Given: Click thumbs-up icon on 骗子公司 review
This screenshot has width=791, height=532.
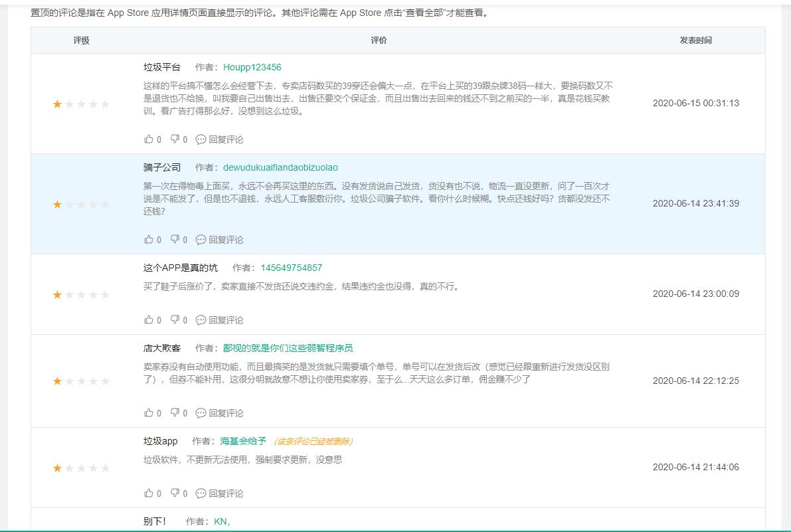Looking at the screenshot, I should click(149, 239).
